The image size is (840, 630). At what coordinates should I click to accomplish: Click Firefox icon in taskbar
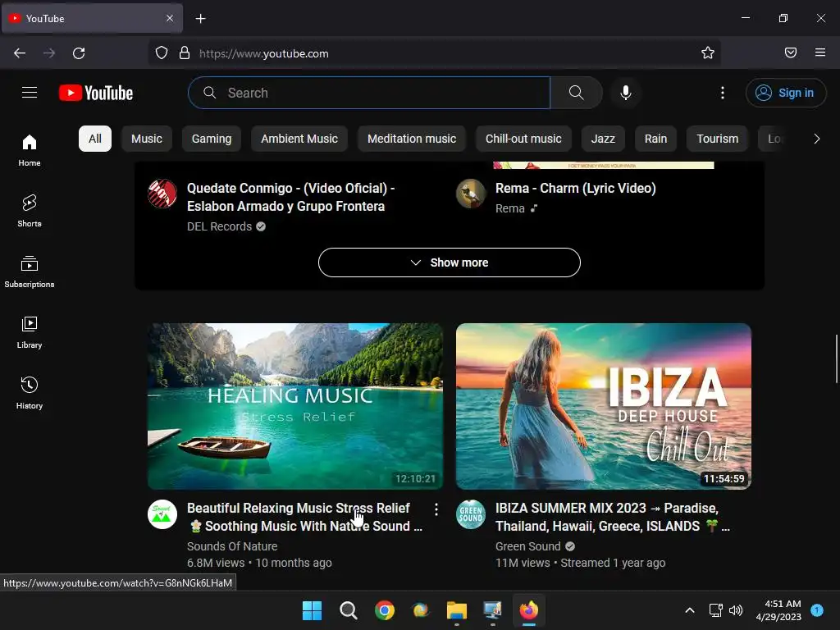(x=529, y=610)
